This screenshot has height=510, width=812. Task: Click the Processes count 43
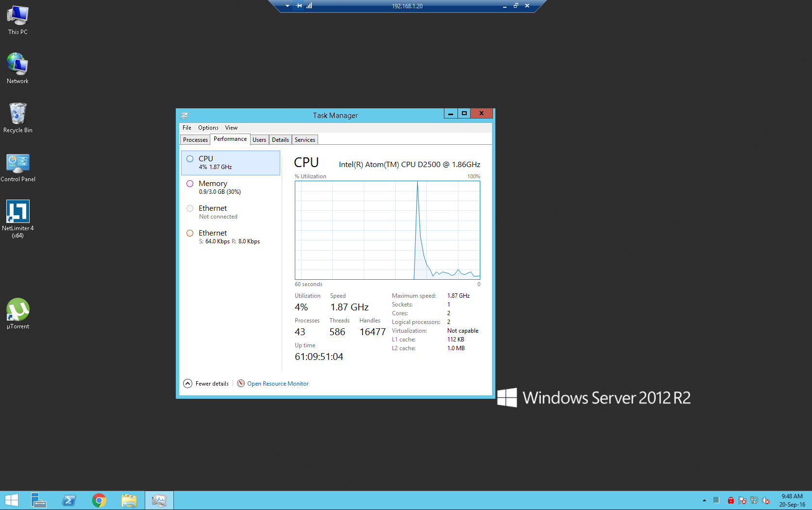[300, 332]
